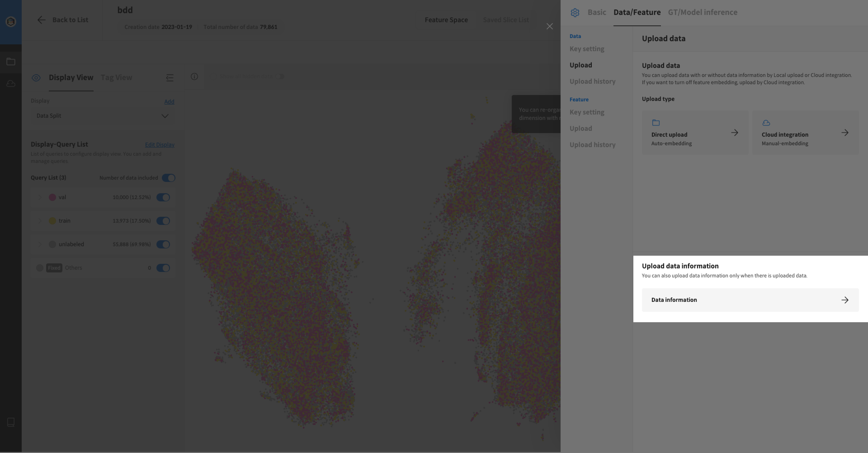Open the Data information upload row
This screenshot has height=453, width=868.
click(750, 300)
